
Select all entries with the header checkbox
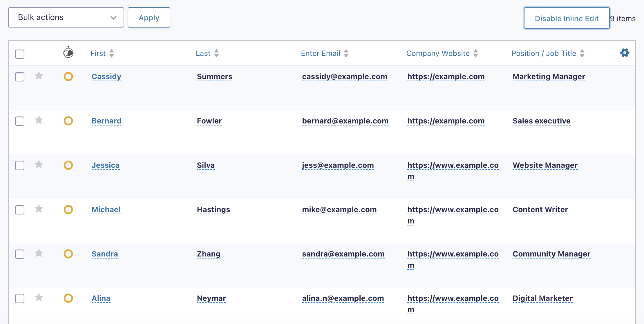click(x=20, y=54)
